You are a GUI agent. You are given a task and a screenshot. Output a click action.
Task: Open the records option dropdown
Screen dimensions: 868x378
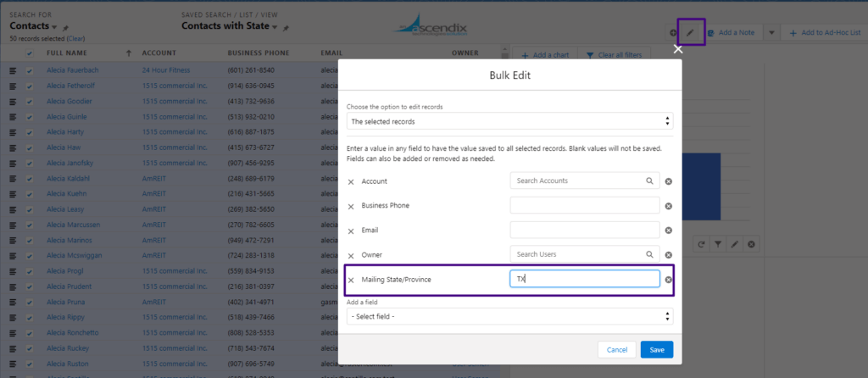509,122
